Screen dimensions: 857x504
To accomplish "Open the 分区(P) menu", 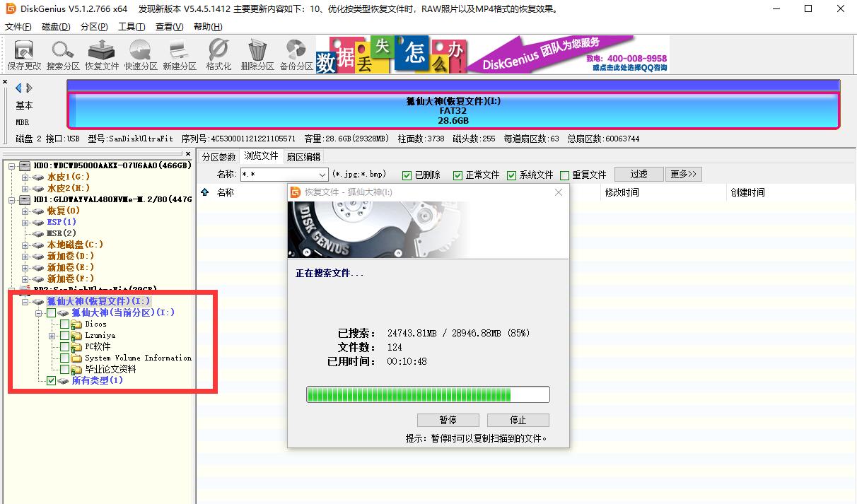I will tap(94, 27).
